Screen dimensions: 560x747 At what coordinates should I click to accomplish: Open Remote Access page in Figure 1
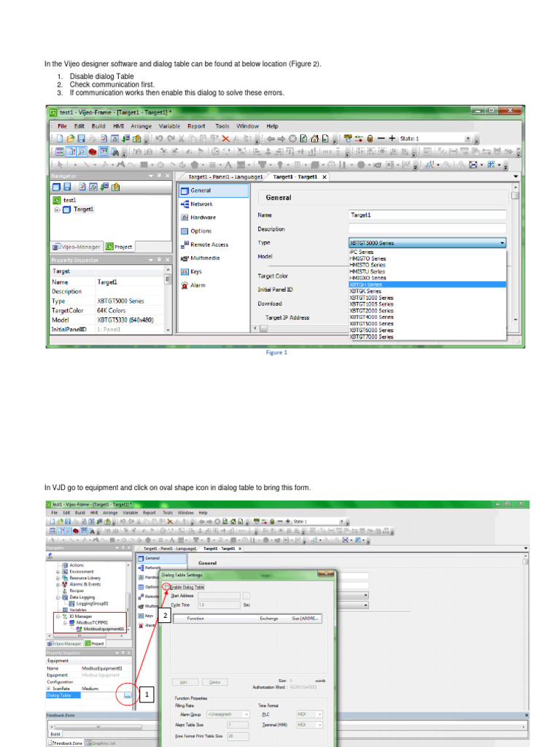(x=205, y=244)
